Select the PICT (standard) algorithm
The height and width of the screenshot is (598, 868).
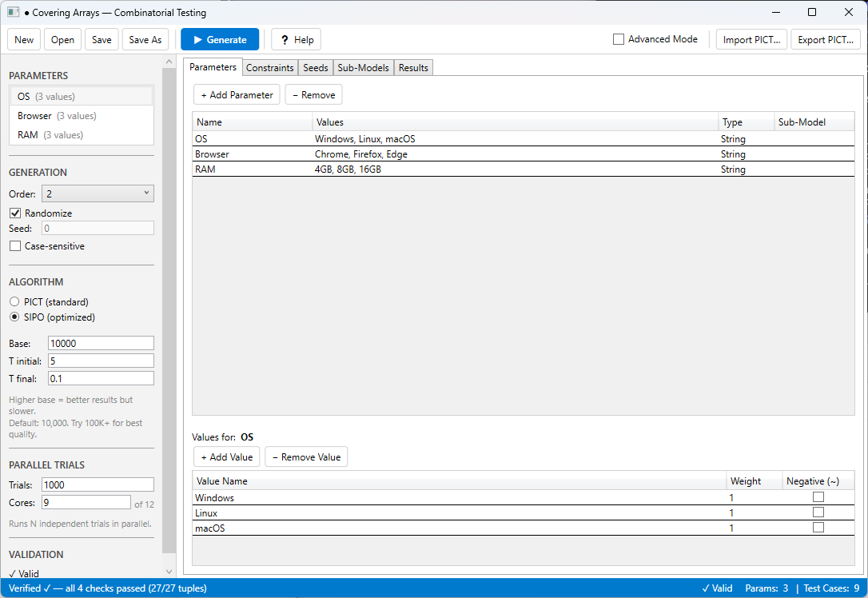pyautogui.click(x=13, y=301)
